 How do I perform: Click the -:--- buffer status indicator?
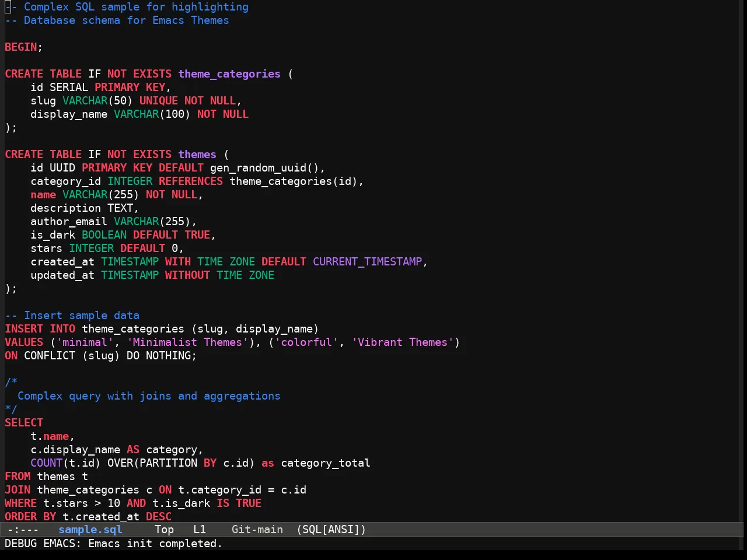pos(23,530)
